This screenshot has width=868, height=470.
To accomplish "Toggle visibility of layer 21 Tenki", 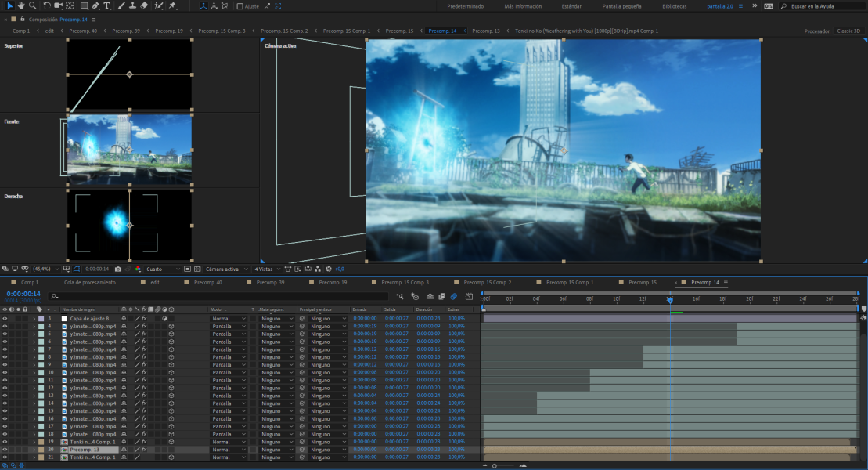I will click(5, 457).
